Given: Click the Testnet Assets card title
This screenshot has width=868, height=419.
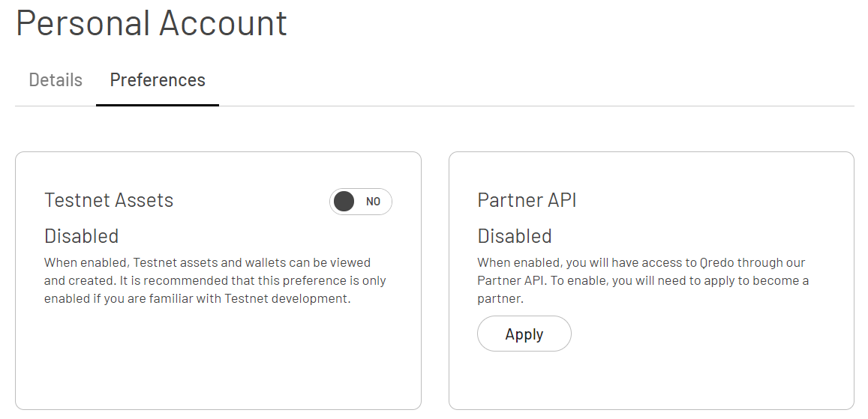Looking at the screenshot, I should [x=109, y=200].
